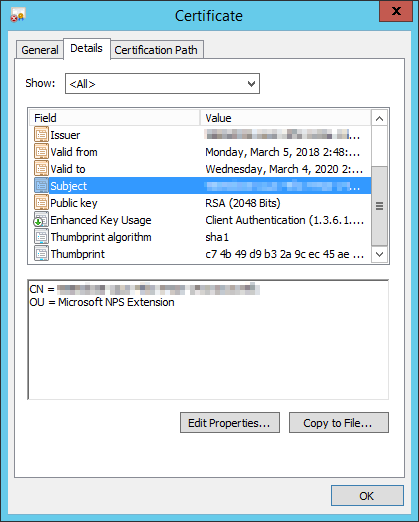419x522 pixels.
Task: Click the Valid to field icon
Action: [x=41, y=169]
